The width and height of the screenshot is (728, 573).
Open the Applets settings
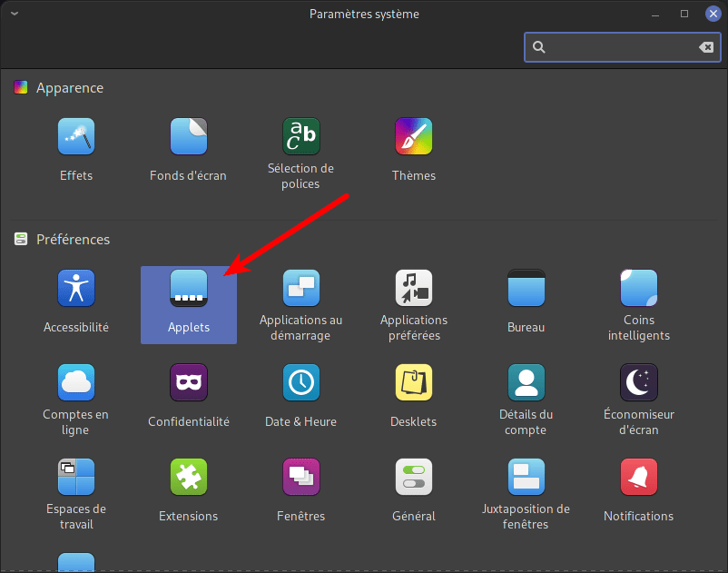pyautogui.click(x=189, y=289)
